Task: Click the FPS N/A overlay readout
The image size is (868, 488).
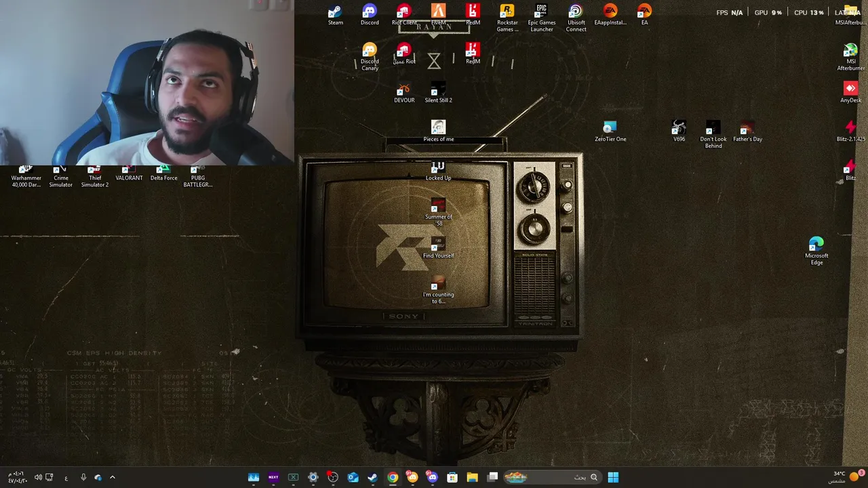Action: point(729,12)
